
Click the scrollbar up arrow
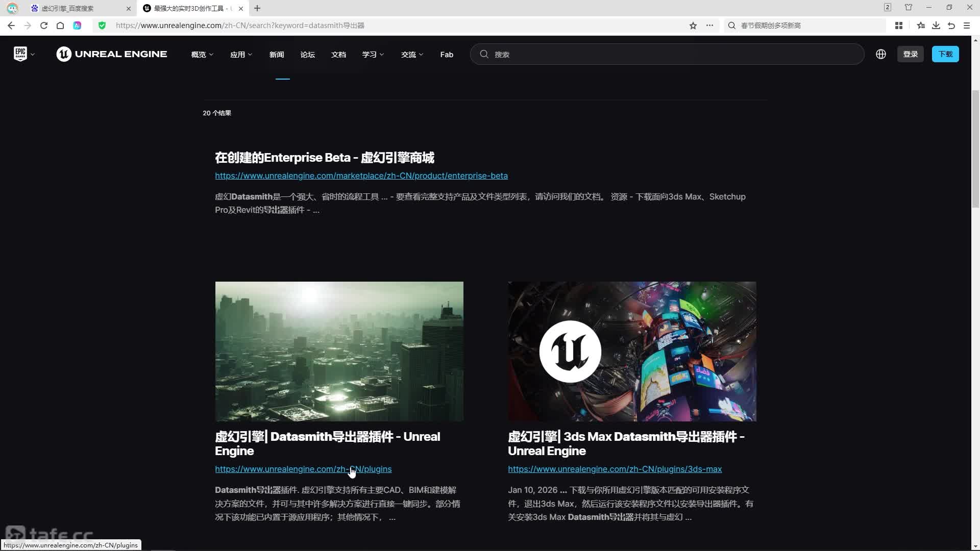tap(975, 40)
